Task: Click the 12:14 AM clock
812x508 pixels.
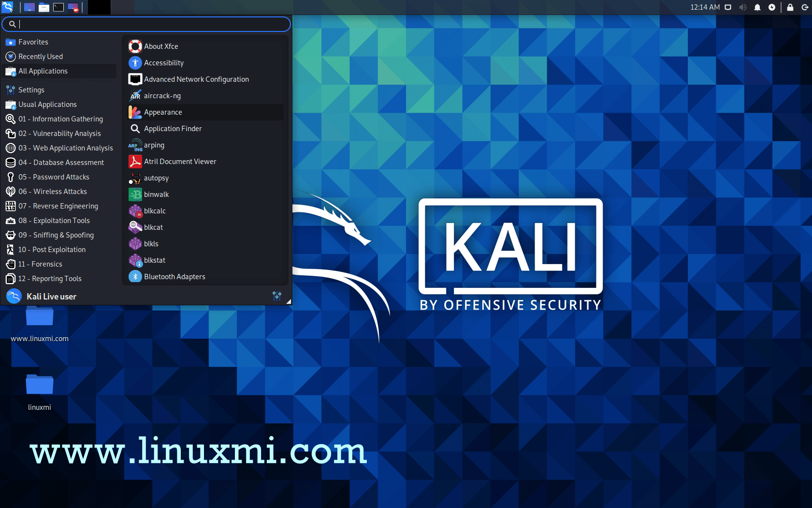Action: pos(705,7)
